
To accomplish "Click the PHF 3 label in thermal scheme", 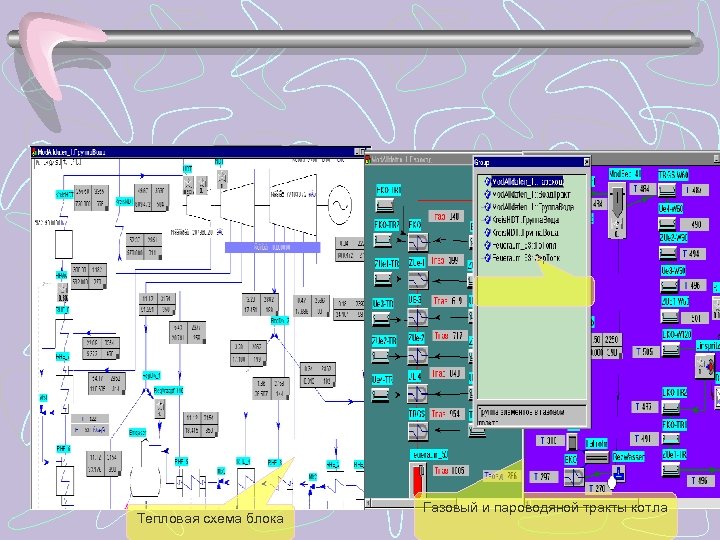I will click(x=275, y=462).
